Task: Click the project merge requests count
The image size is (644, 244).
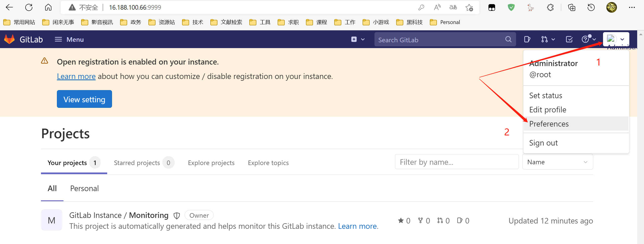Action: pos(443,221)
